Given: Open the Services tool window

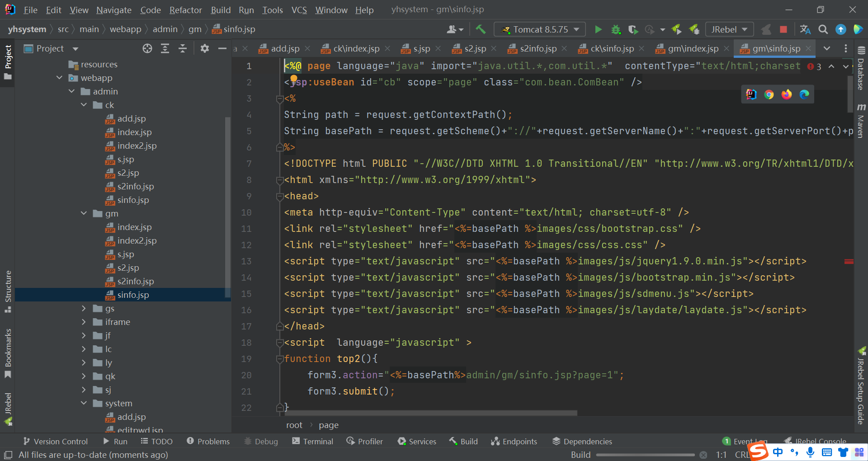Looking at the screenshot, I should click(x=417, y=441).
